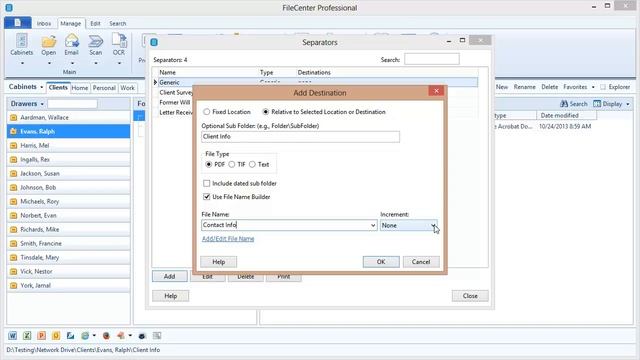Open dropdown arrow under the Scan tool
640x360 pixels.
(96, 63)
